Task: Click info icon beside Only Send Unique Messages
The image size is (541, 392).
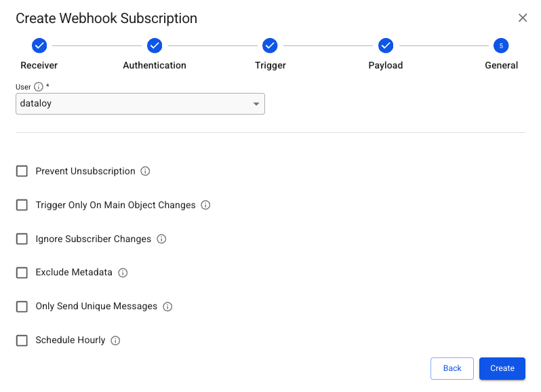Action: pyautogui.click(x=167, y=307)
